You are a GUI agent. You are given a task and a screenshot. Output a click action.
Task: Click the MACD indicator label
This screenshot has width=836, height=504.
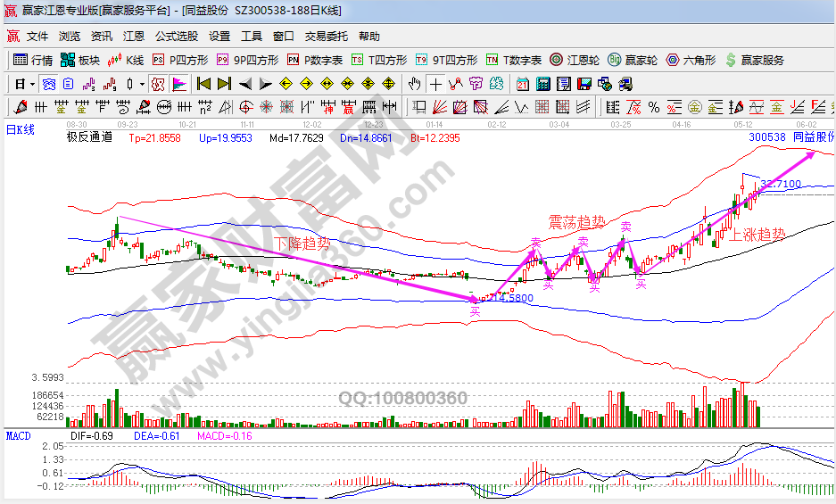point(18,435)
